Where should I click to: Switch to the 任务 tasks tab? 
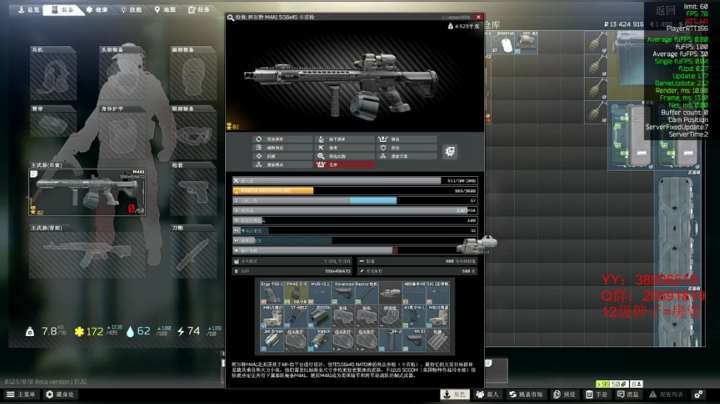click(199, 10)
